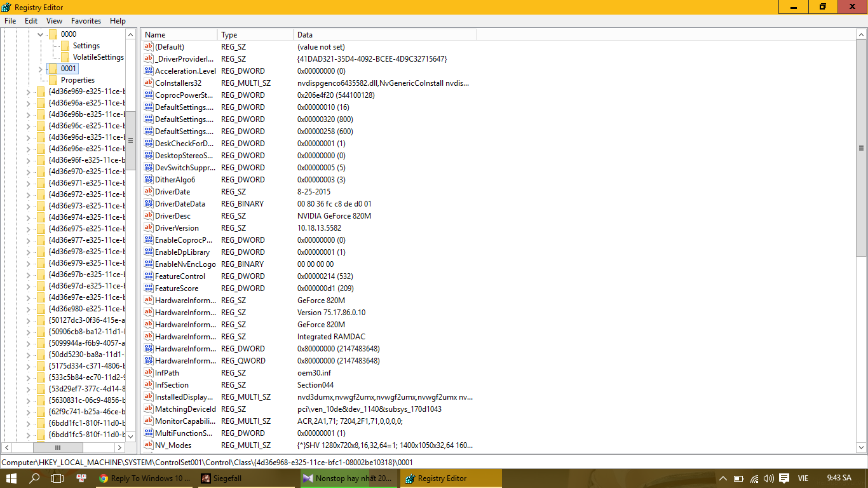Viewport: 868px width, 488px height.
Task: Open the Action Center notification icon
Action: [784, 478]
